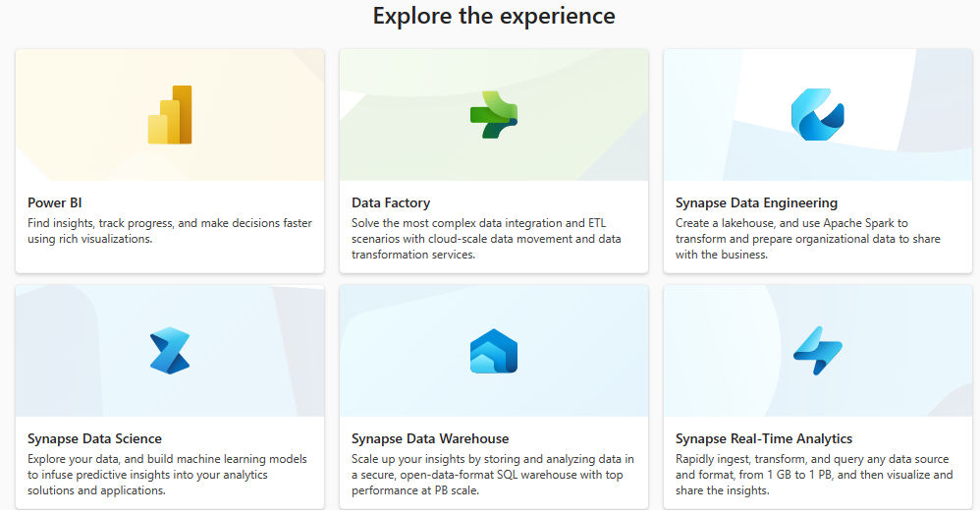The image size is (980, 516).
Task: Select the Synapse Data Warehouse house icon
Action: click(493, 351)
